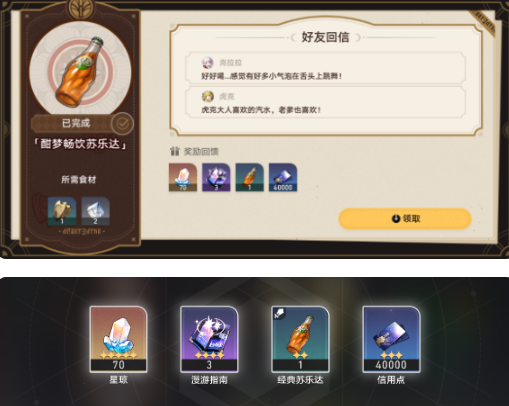The image size is (509, 406).
Task: Click the 好友回信 section header
Action: [x=325, y=37]
